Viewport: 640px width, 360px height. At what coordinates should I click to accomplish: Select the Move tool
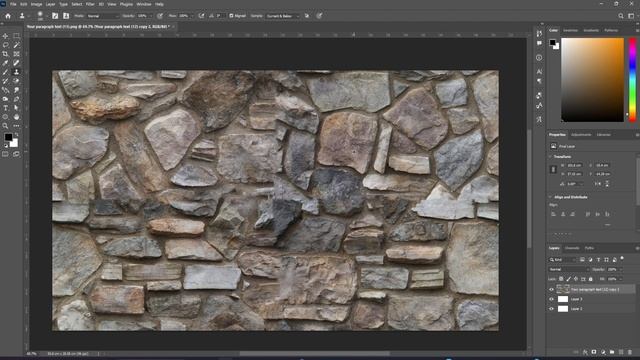click(x=5, y=36)
